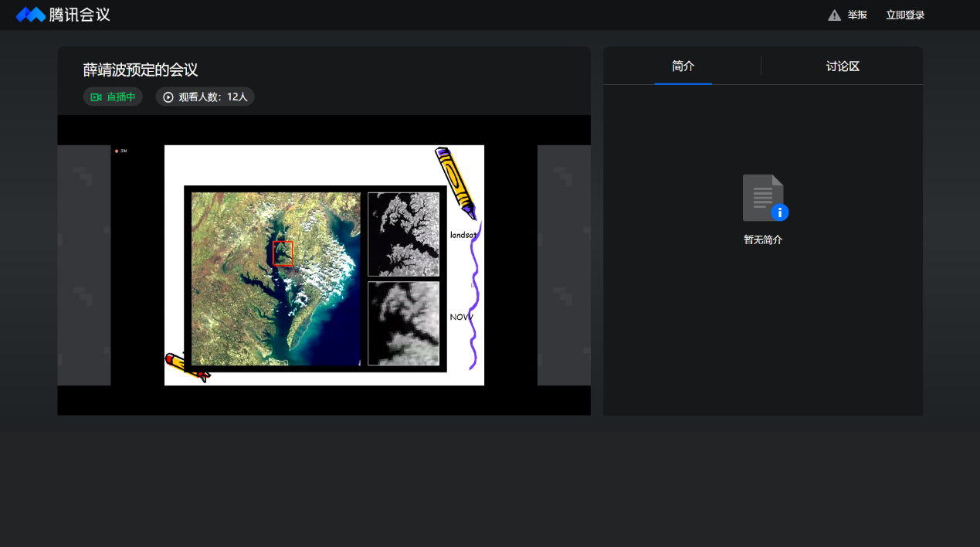980x547 pixels.
Task: Click the yellow crayon in slide's bottom-left
Action: click(x=187, y=366)
